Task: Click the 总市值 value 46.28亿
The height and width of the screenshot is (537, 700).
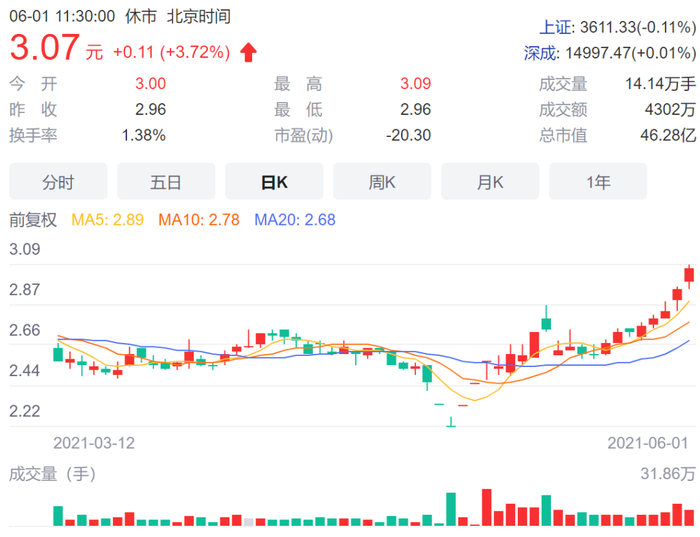Action: [670, 135]
